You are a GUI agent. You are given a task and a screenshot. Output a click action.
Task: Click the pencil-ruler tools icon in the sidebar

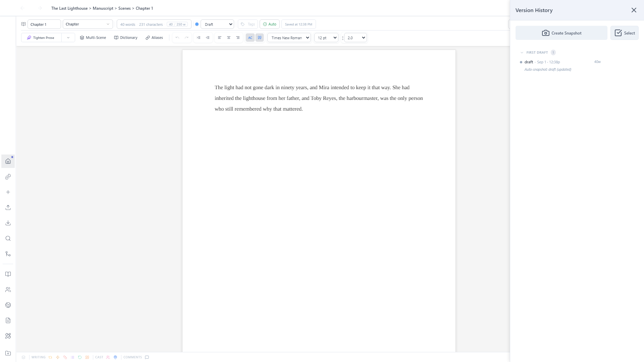pyautogui.click(x=8, y=336)
